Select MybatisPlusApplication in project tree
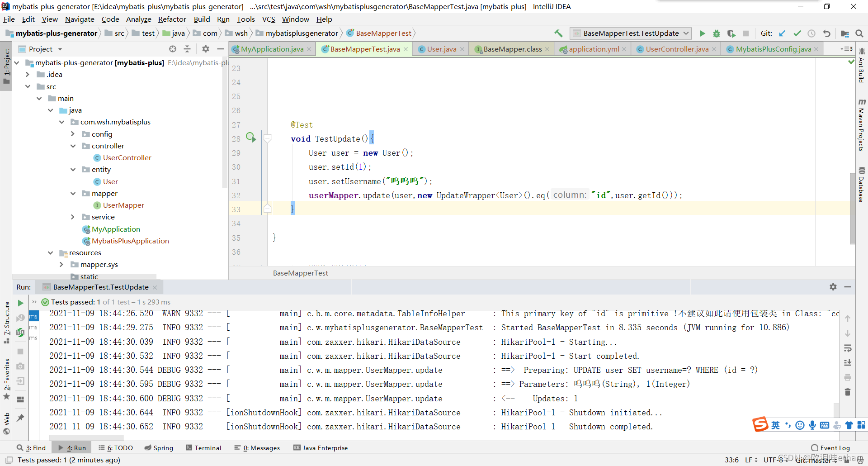This screenshot has width=868, height=466. click(130, 241)
